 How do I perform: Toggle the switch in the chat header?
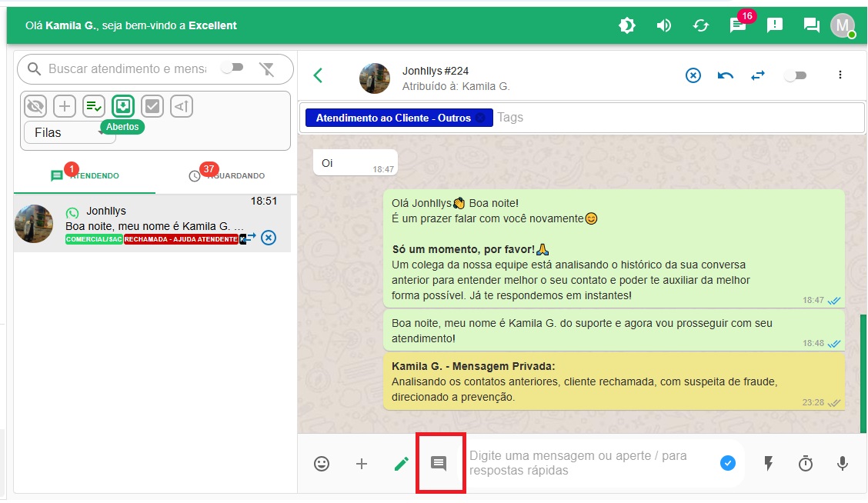tap(795, 75)
